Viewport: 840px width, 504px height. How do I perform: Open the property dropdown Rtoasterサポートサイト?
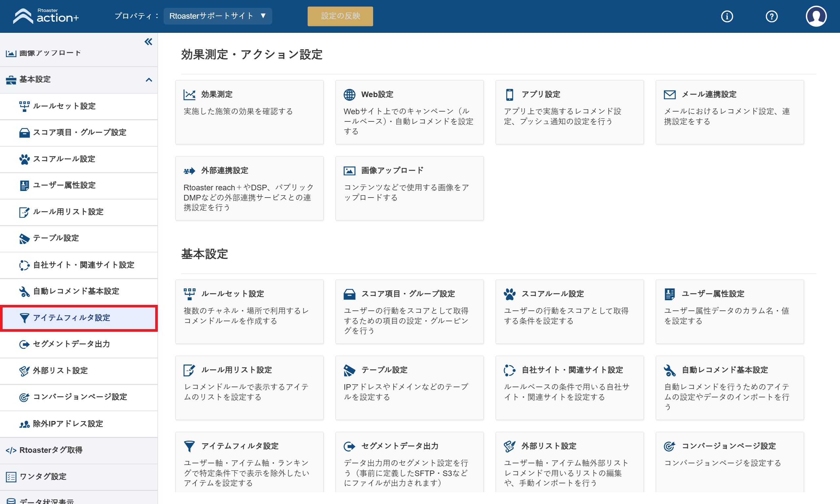[x=218, y=16]
